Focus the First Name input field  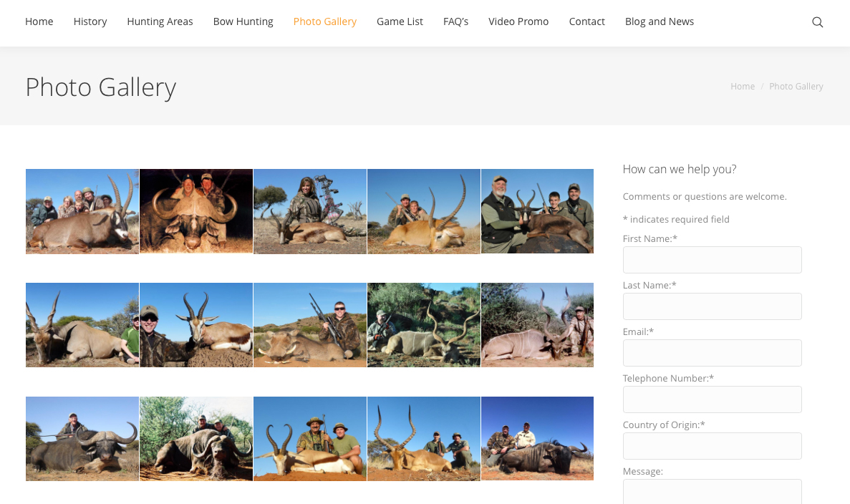tap(712, 260)
